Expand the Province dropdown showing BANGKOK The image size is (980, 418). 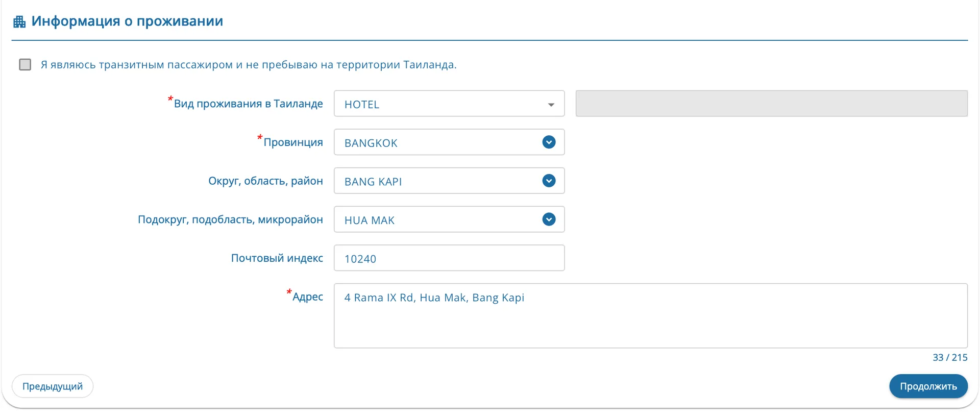pos(449,142)
